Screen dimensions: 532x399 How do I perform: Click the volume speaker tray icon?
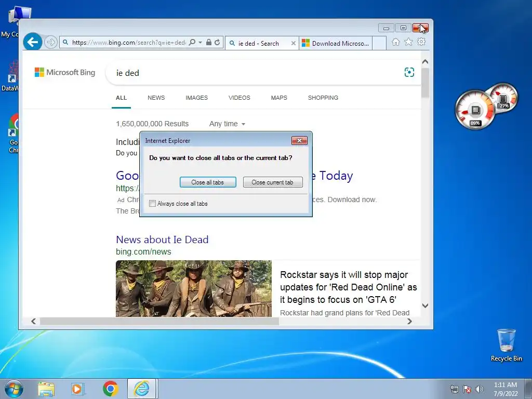[480, 389]
